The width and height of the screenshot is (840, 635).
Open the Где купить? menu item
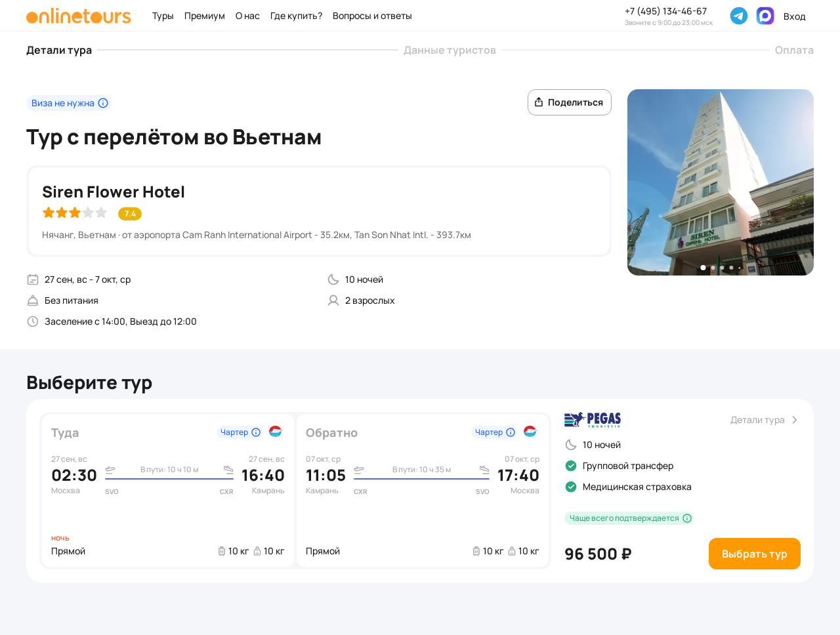click(x=296, y=16)
